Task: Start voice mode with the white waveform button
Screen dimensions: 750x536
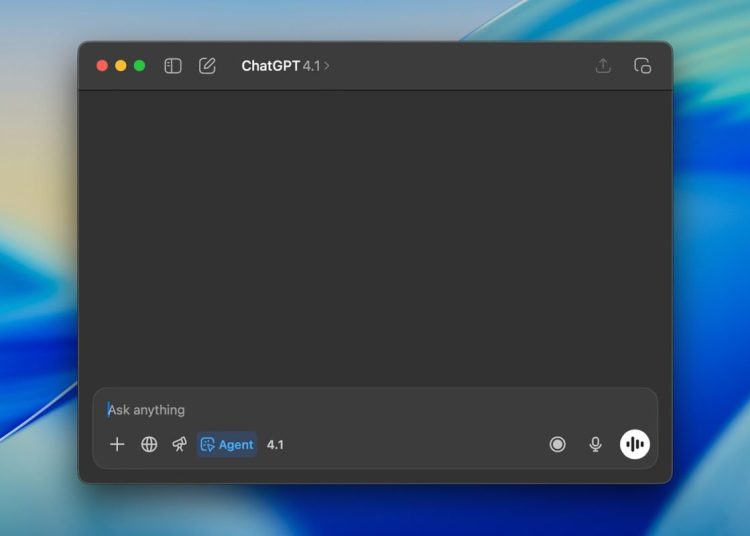Action: click(x=634, y=444)
